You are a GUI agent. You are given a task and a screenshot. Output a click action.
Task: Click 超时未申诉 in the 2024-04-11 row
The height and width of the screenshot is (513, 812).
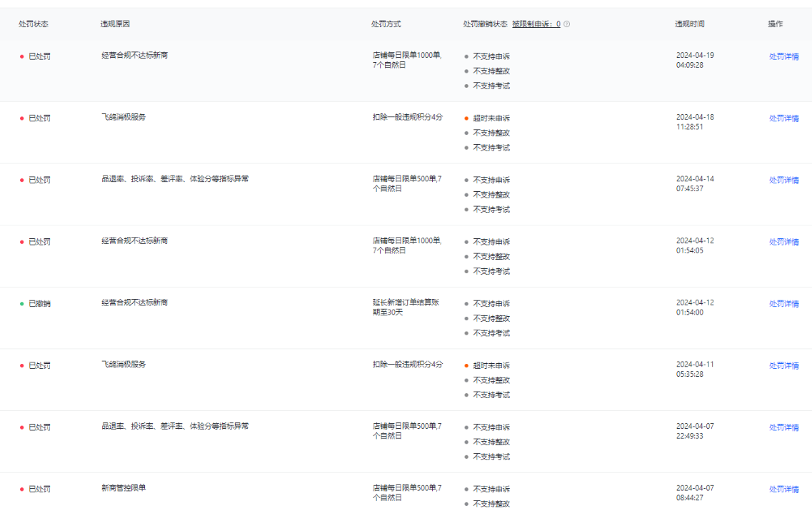(491, 365)
